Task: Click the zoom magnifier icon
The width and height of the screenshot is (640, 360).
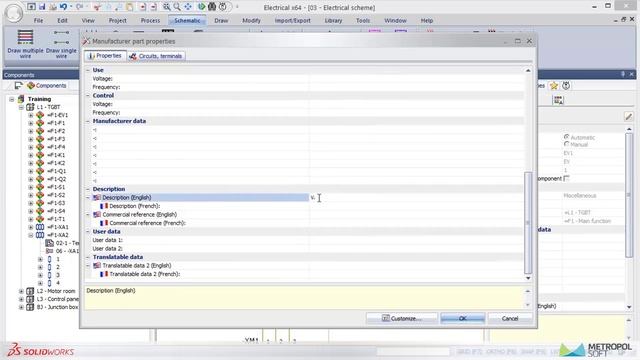Action: (177, 7)
